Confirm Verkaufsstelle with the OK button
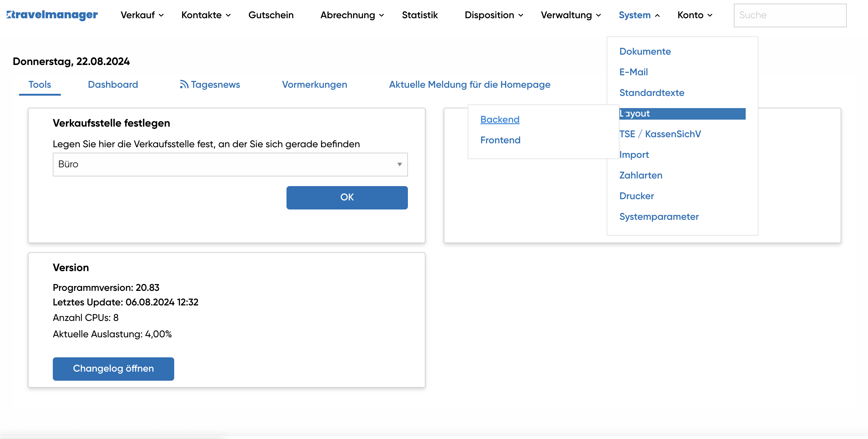The image size is (868, 439). [347, 198]
